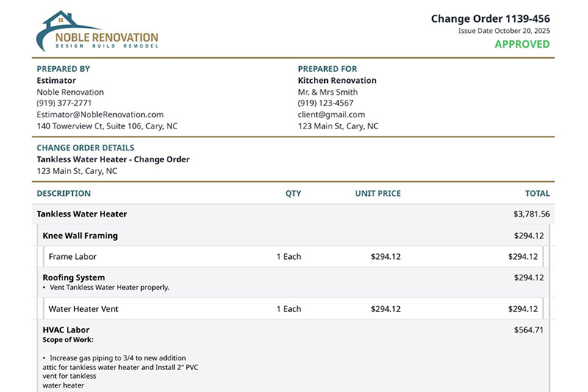
Task: Click the $3,781.56 Tankless Water Heater total
Action: (531, 214)
